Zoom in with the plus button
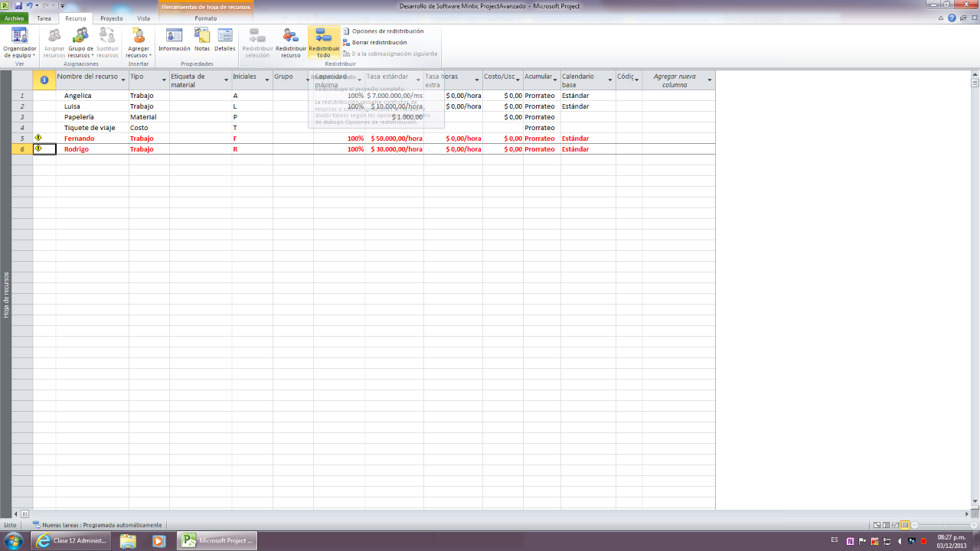Image resolution: width=980 pixels, height=551 pixels. [x=974, y=525]
